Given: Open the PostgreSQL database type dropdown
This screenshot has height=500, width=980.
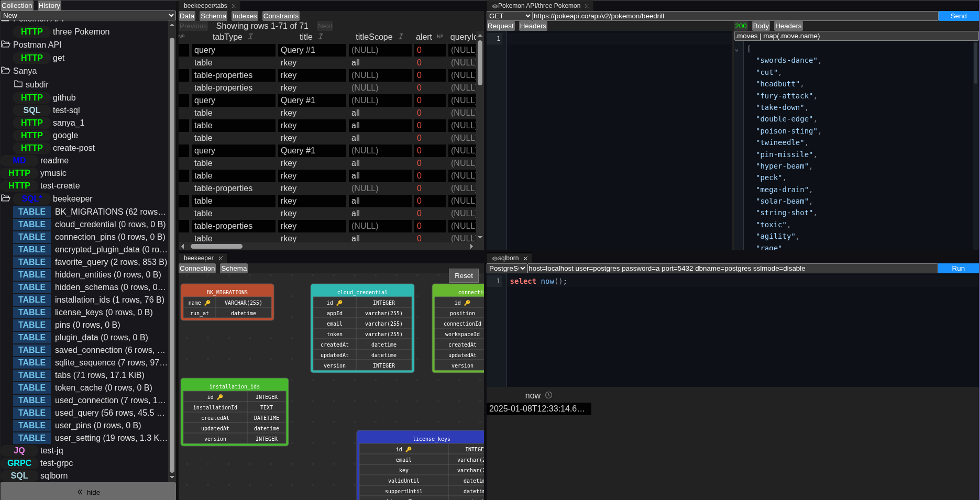Looking at the screenshot, I should click(x=506, y=269).
